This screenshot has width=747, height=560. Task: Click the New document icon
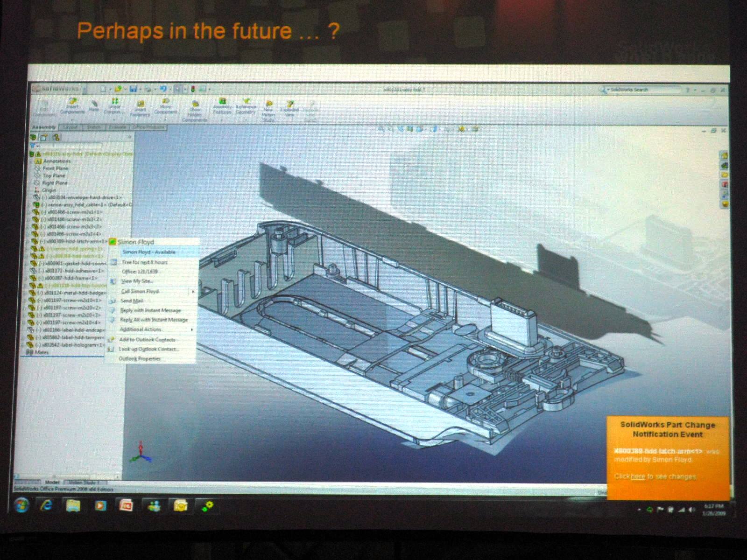click(x=103, y=89)
